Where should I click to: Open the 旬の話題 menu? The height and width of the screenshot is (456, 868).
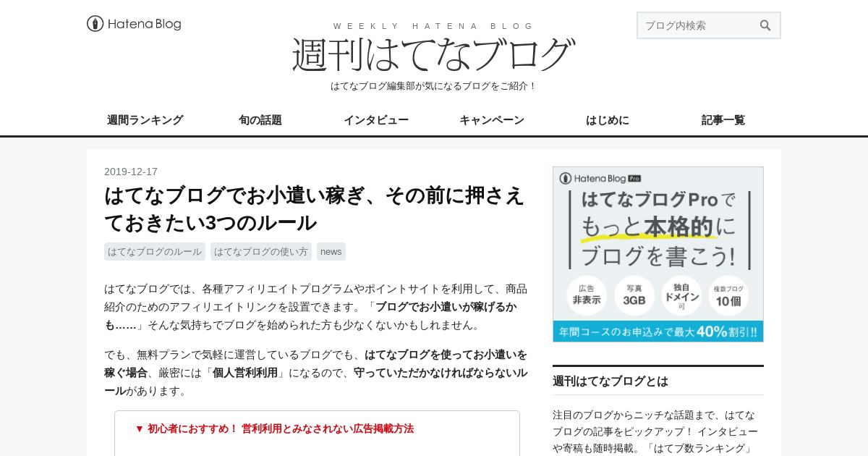click(260, 120)
